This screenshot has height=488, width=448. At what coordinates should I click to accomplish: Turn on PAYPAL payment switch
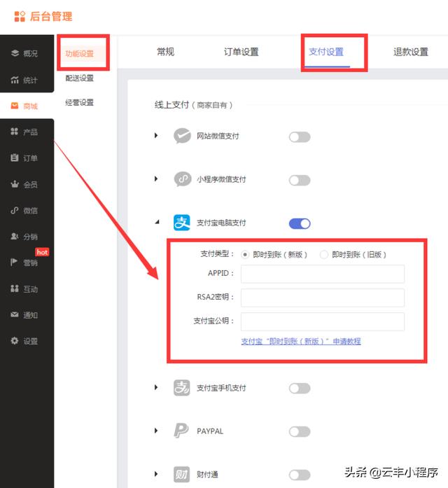click(x=300, y=431)
